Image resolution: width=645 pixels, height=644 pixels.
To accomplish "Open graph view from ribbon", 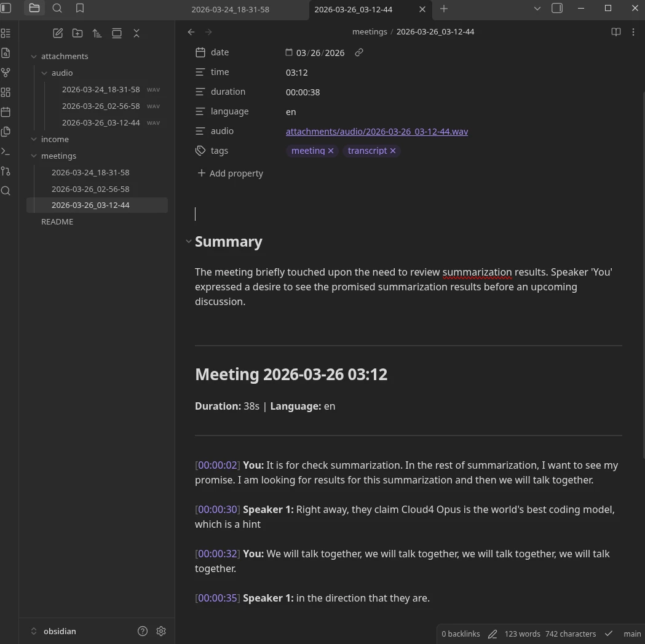I will 6,73.
